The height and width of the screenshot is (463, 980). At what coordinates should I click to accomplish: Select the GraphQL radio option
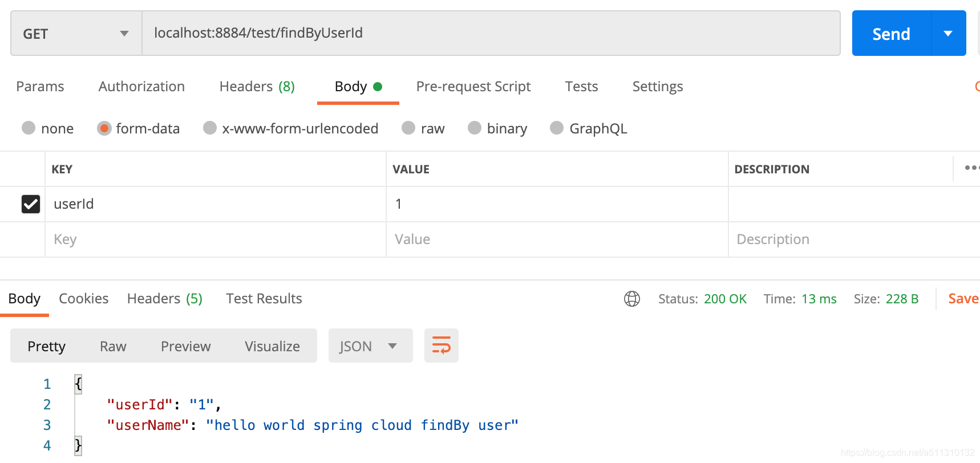click(x=557, y=128)
